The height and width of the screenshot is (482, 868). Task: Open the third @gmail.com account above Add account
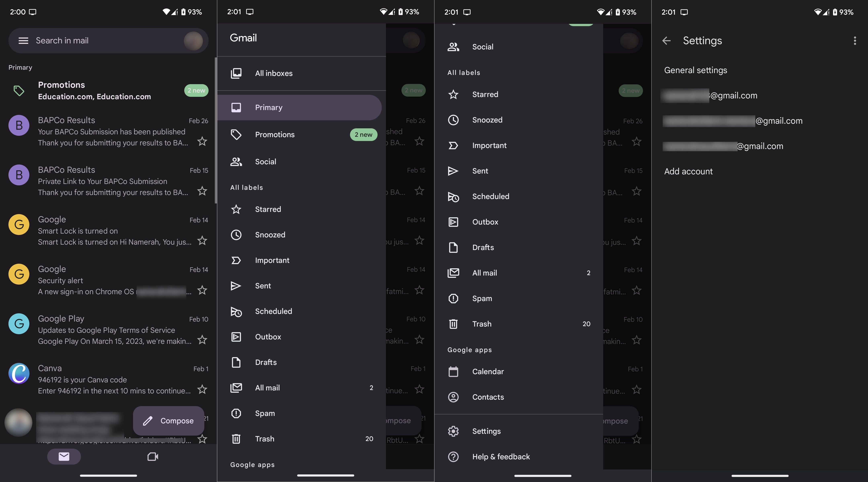[759, 146]
